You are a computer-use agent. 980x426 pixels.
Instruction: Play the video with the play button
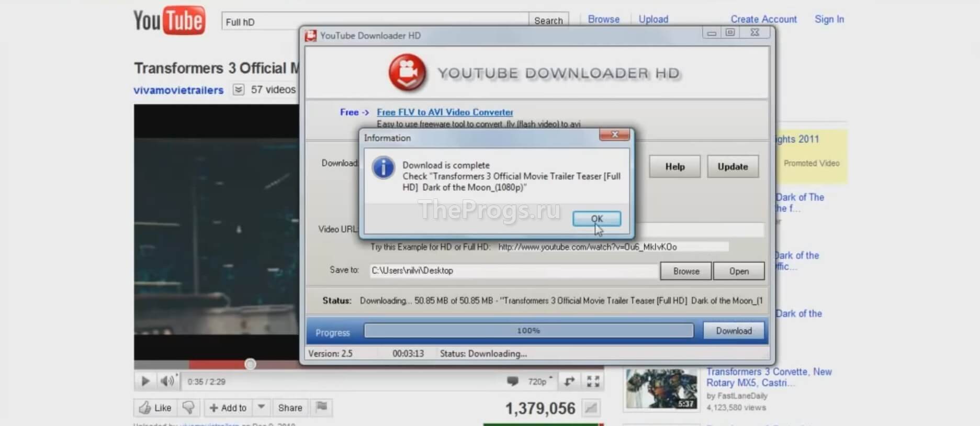coord(145,382)
